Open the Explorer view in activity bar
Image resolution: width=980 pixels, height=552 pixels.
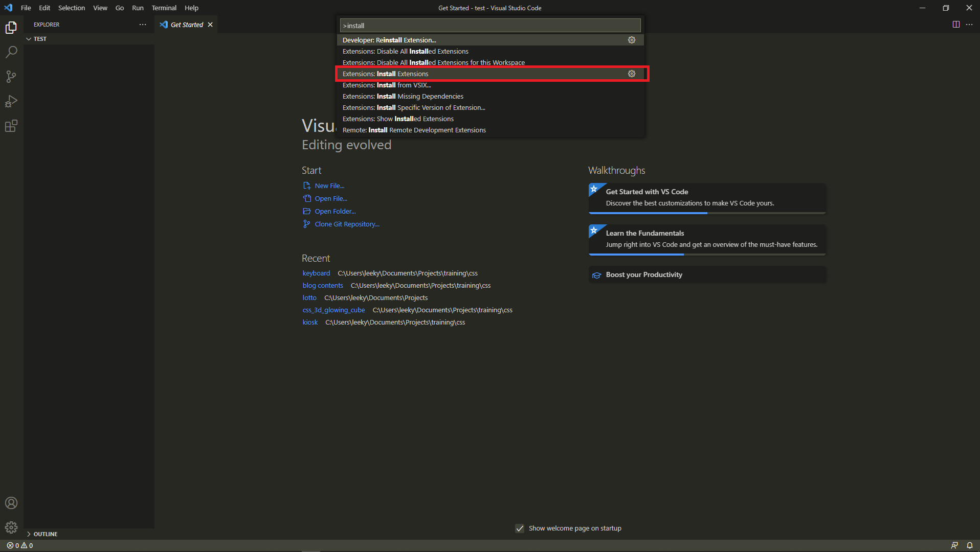click(x=11, y=28)
